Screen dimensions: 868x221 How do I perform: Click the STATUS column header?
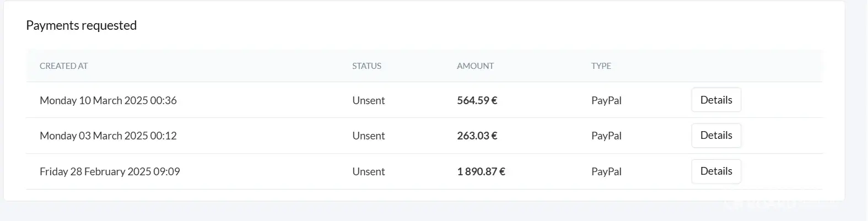pos(366,66)
